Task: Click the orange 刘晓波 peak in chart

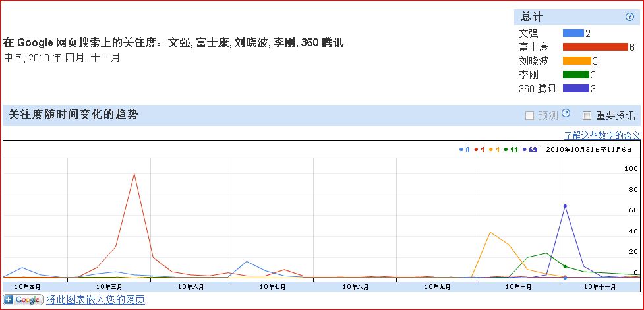Action: tap(490, 232)
